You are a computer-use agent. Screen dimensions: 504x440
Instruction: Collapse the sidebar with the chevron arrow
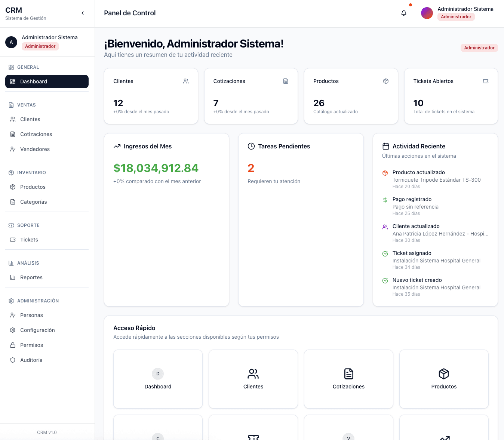click(83, 13)
